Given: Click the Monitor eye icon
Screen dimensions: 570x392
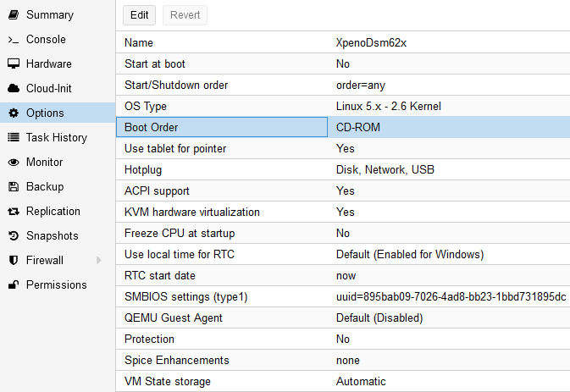Looking at the screenshot, I should [13, 163].
